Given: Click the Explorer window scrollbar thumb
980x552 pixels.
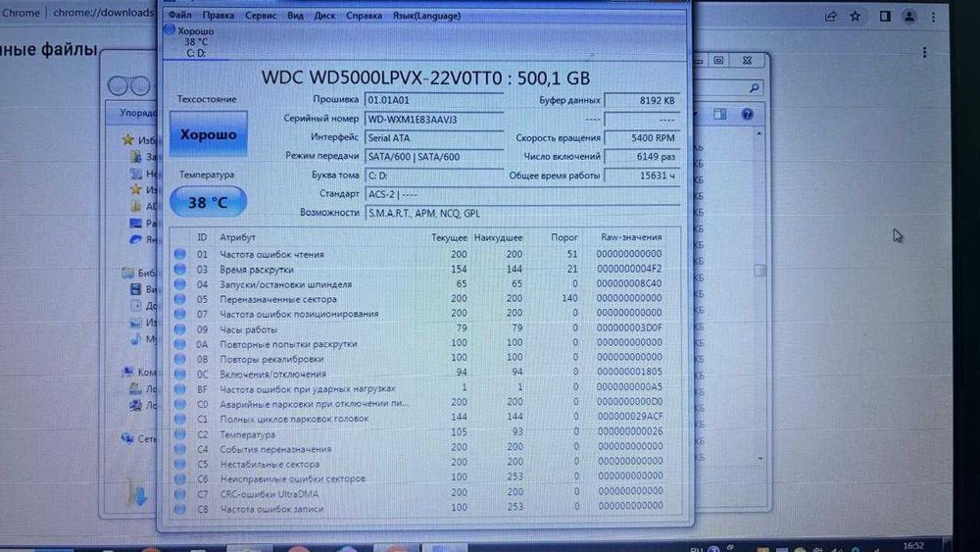Looking at the screenshot, I should point(759,271).
